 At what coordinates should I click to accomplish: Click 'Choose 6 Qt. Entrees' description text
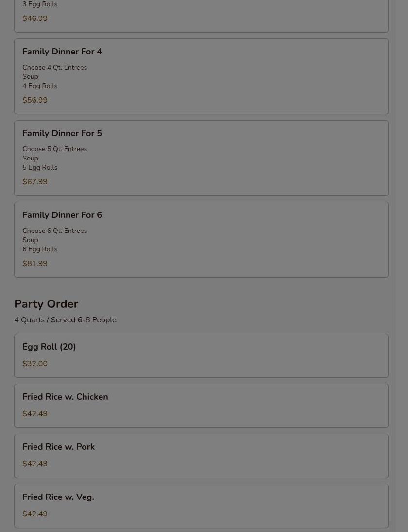pyautogui.click(x=54, y=231)
